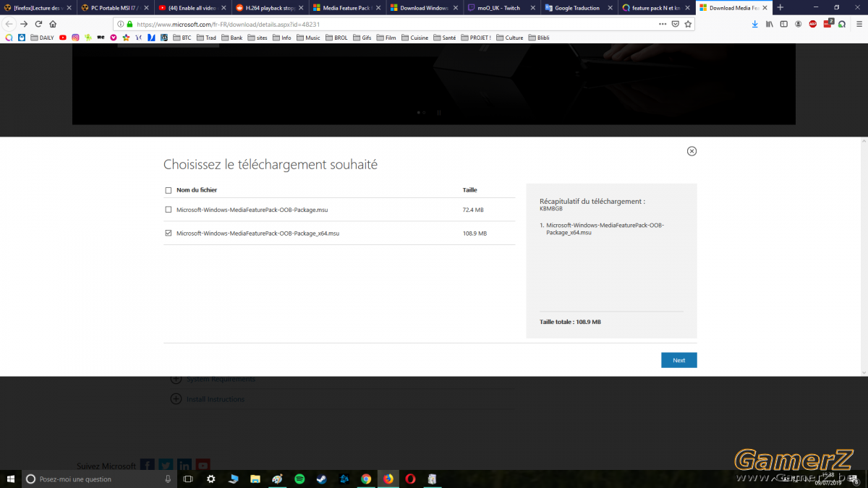Click the 72.4 MB file size
The width and height of the screenshot is (868, 488).
coord(473,210)
